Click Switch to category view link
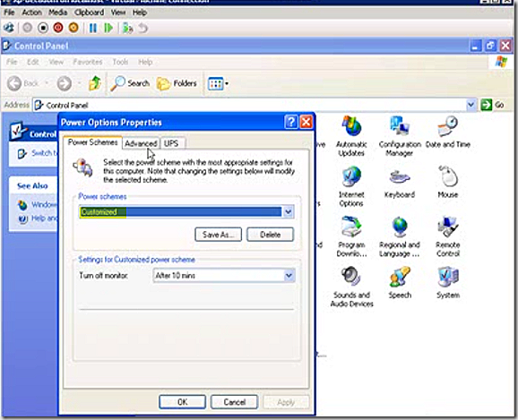Image resolution: width=518 pixels, height=420 pixels. [x=37, y=153]
